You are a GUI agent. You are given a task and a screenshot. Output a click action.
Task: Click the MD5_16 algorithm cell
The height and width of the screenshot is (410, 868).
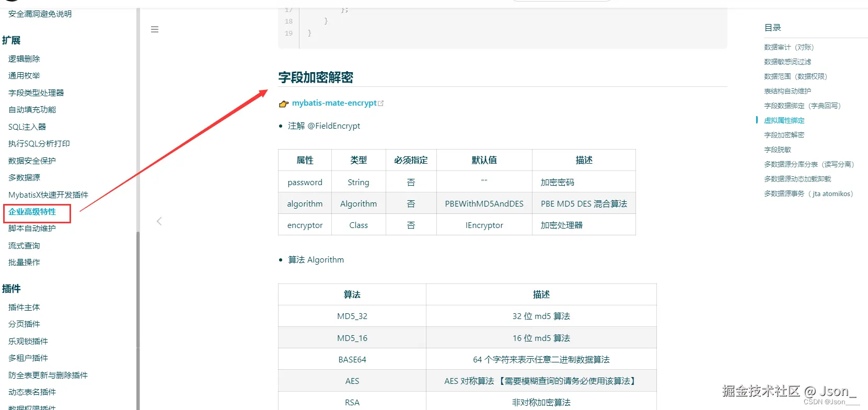click(352, 338)
